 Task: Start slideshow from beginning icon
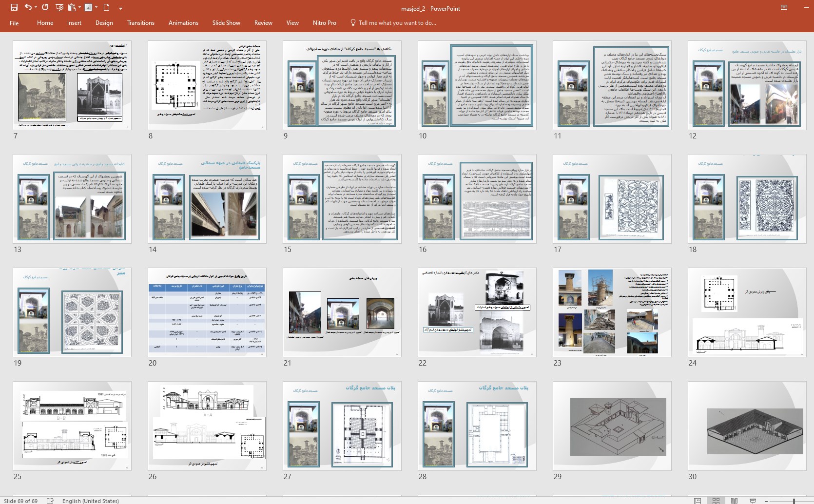tap(59, 7)
